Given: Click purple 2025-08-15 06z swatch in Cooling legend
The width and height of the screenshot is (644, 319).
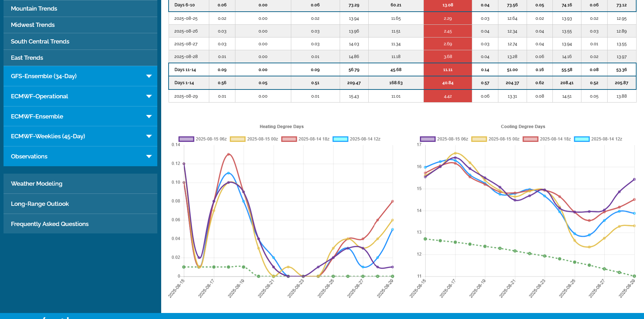Looking at the screenshot, I should [x=427, y=139].
